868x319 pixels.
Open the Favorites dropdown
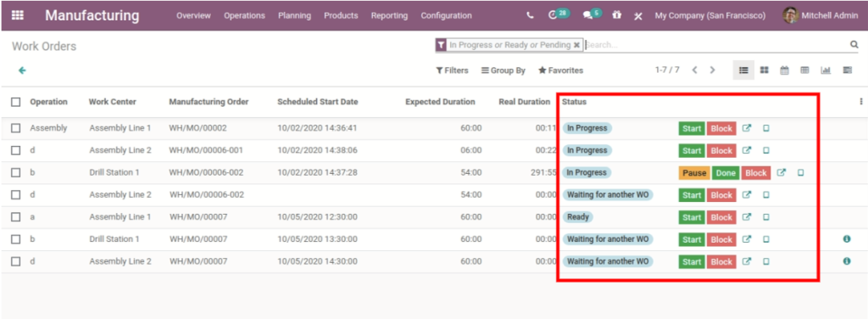click(561, 70)
